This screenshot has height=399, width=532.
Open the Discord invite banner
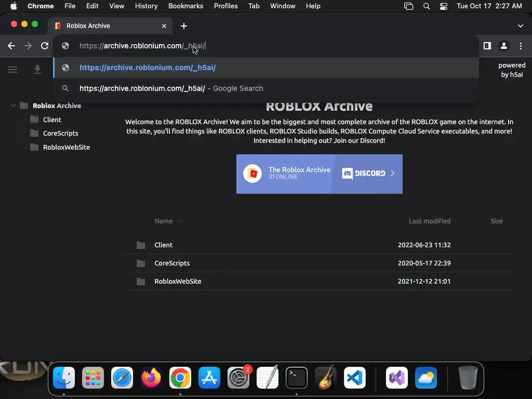coord(320,174)
